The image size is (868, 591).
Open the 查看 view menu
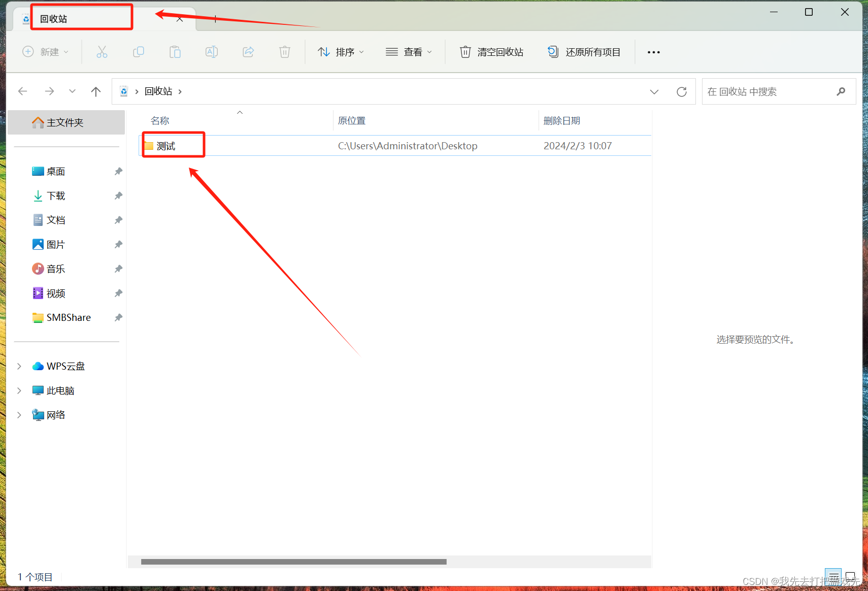coord(409,52)
